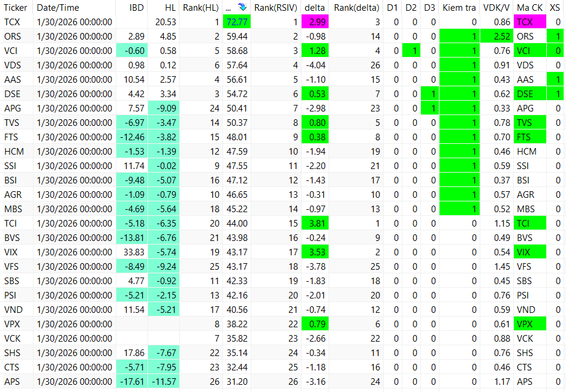
Task: Sort by the Rank(HL) column header
Action: click(201, 7)
